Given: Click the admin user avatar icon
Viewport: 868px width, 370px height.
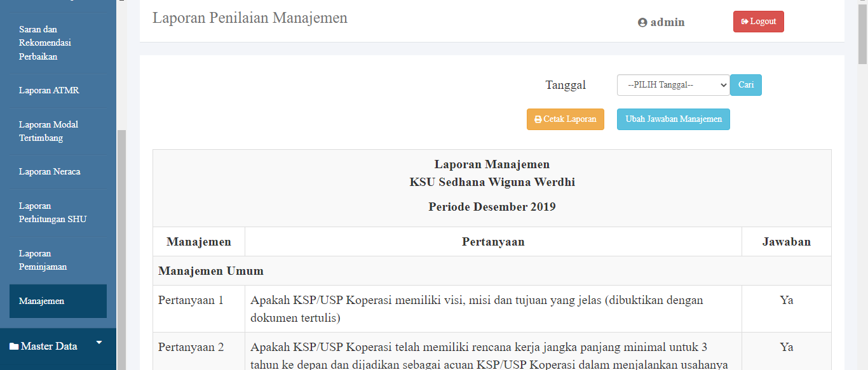Looking at the screenshot, I should tap(642, 23).
